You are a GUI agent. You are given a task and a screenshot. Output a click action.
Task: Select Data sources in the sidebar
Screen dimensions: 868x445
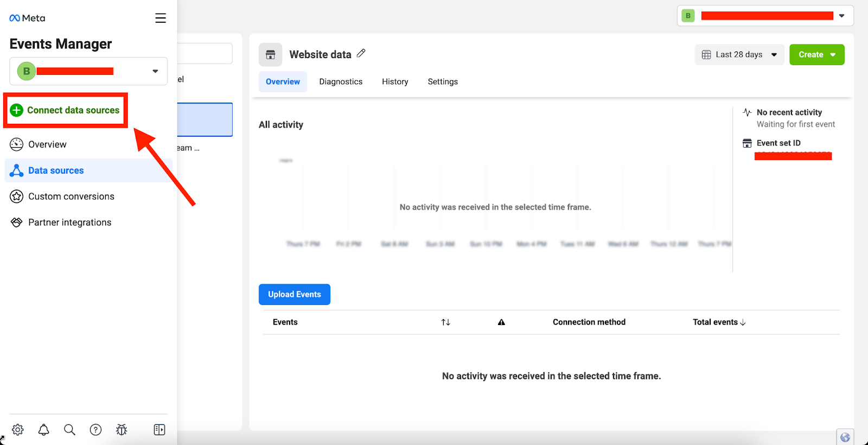coord(88,170)
